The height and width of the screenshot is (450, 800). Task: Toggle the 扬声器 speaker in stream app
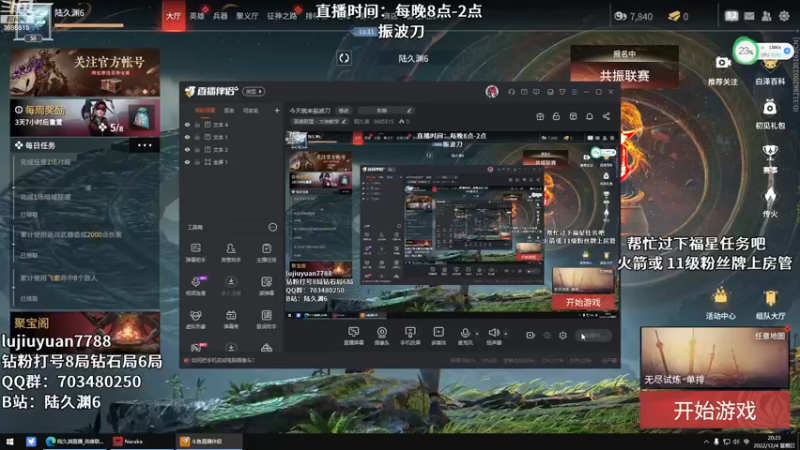click(493, 336)
